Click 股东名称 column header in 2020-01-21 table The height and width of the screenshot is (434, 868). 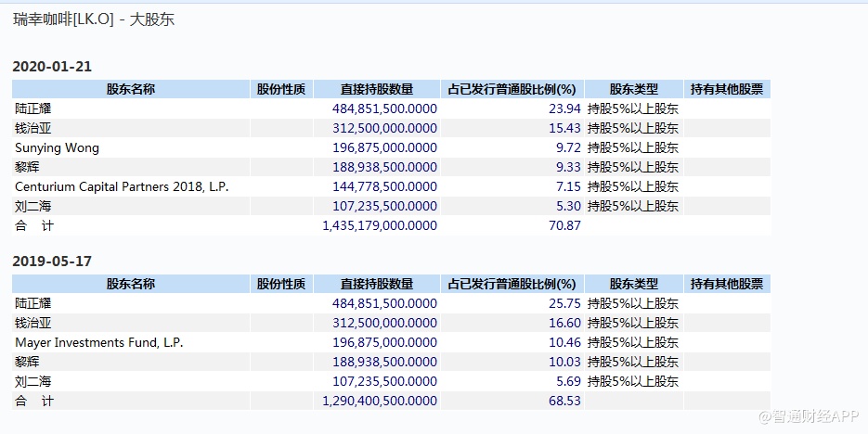point(130,89)
